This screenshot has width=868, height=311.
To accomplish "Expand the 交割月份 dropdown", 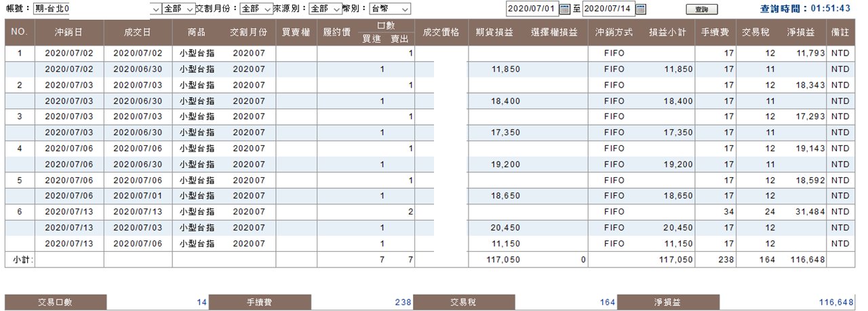I will (x=256, y=9).
